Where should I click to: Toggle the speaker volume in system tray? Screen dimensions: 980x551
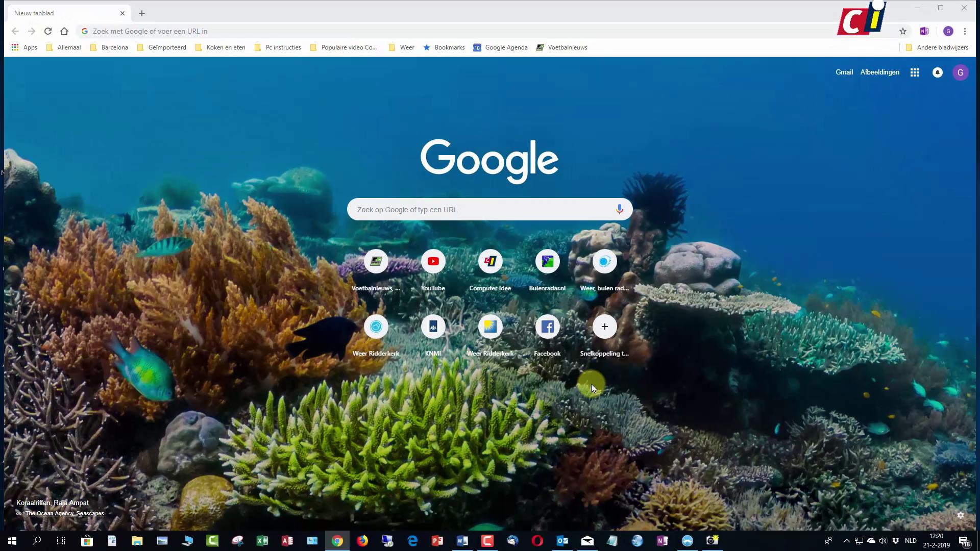coord(884,540)
